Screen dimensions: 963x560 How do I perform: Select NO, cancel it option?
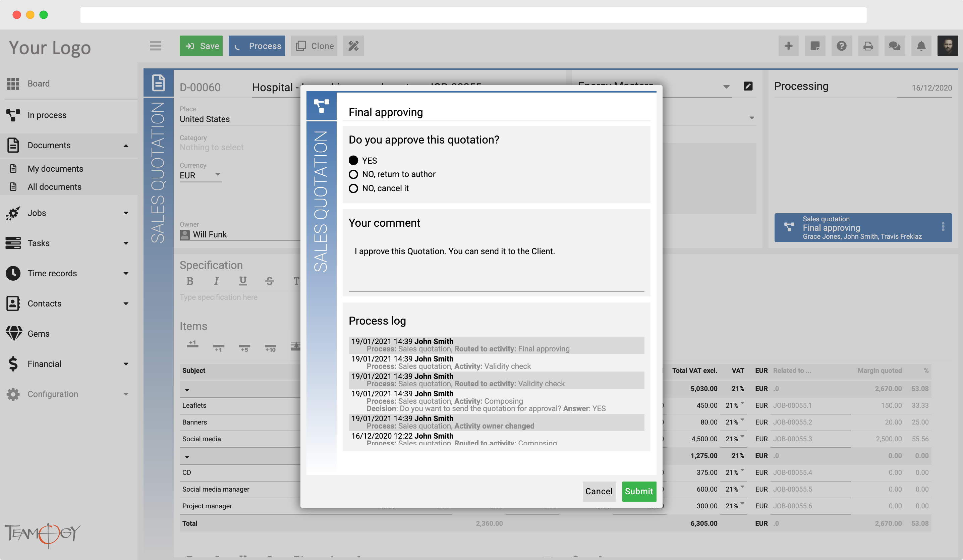[353, 188]
